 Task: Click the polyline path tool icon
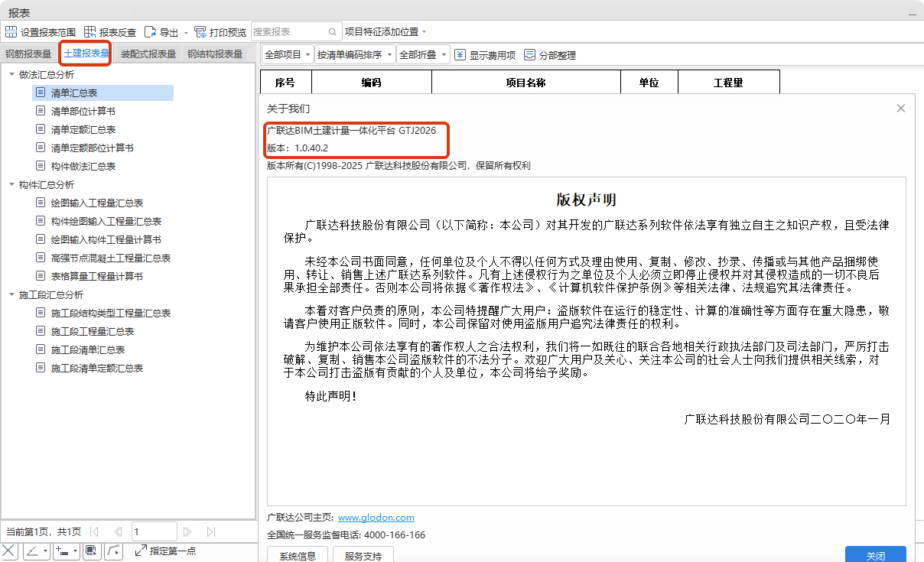112,551
